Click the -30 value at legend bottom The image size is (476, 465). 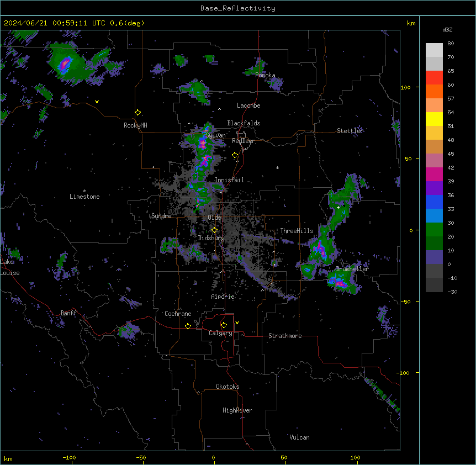(x=452, y=292)
